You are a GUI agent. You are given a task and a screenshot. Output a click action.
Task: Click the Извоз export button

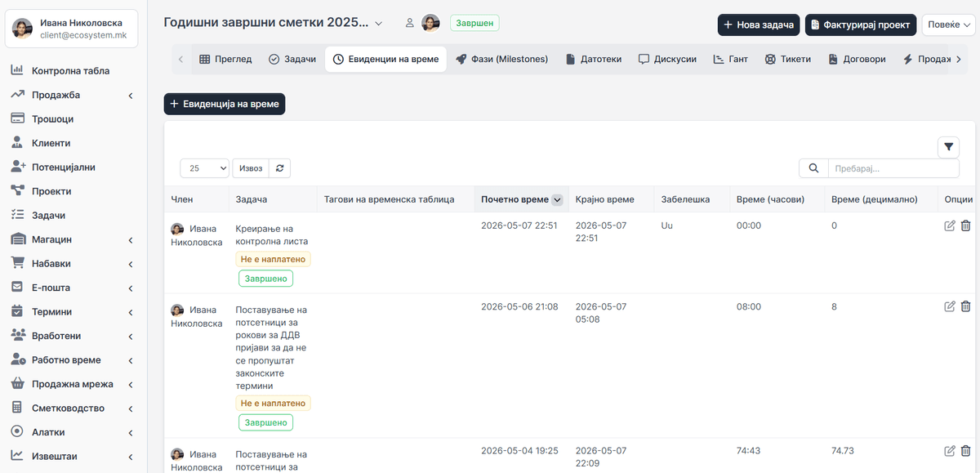click(251, 168)
